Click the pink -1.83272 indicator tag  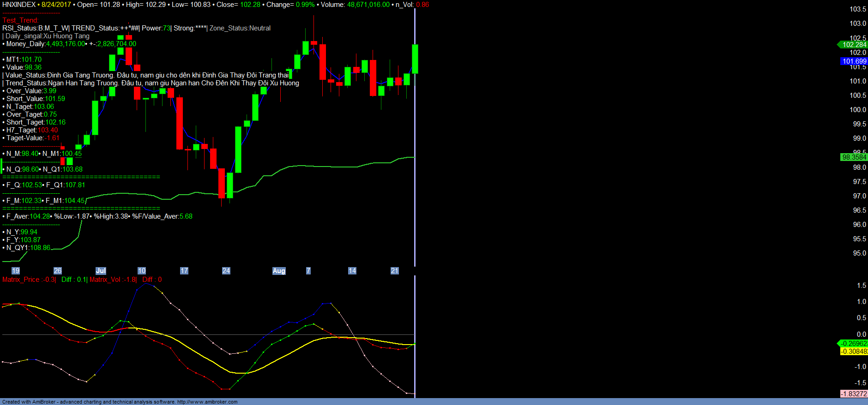pyautogui.click(x=854, y=394)
